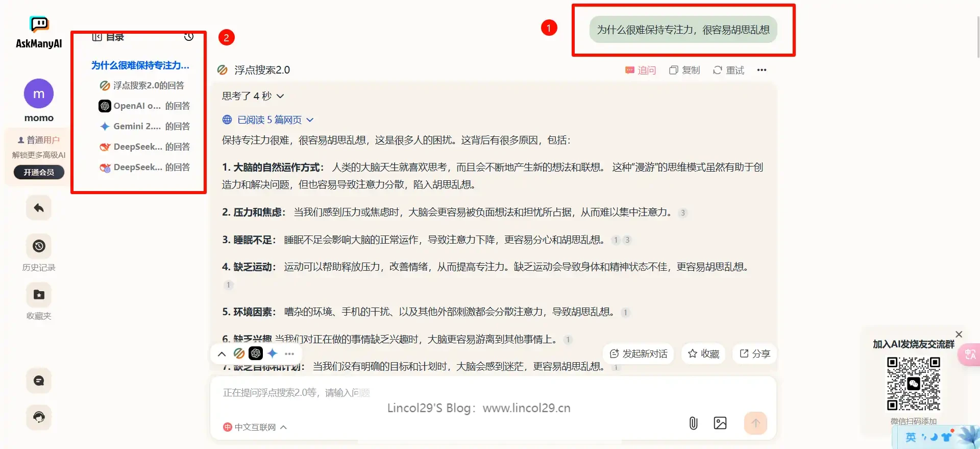The width and height of the screenshot is (980, 449).
Task: Click the clock icon in 目录 panel header
Action: 189,37
